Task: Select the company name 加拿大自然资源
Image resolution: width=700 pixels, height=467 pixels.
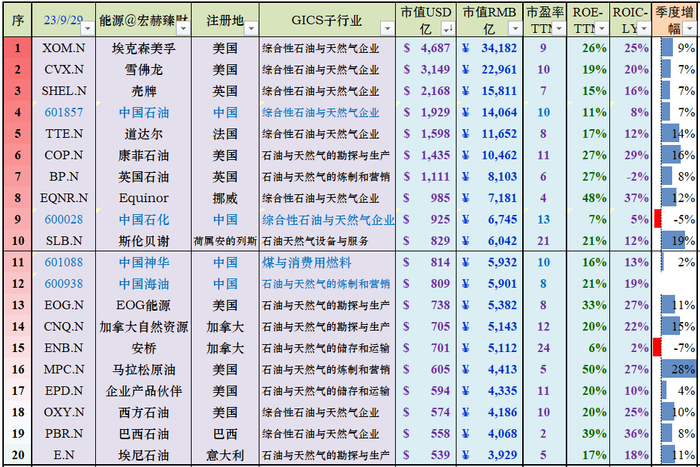Action: [143, 326]
